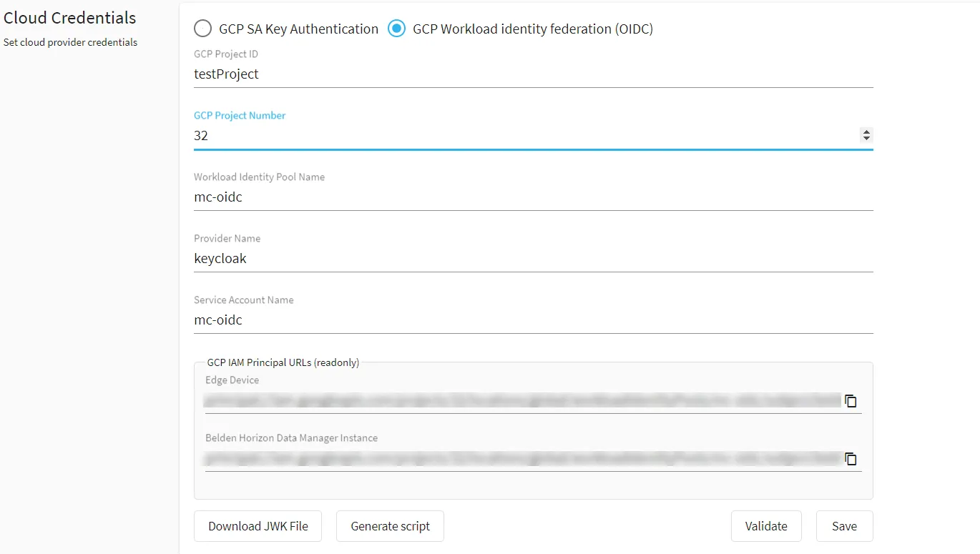Increment the GCP Project Number spinner

click(866, 132)
